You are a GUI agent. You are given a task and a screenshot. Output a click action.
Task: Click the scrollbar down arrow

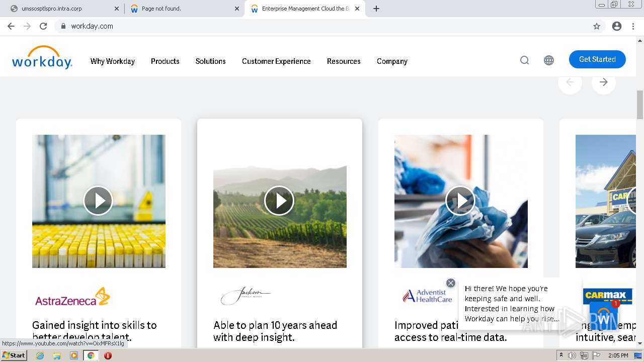[x=640, y=343]
